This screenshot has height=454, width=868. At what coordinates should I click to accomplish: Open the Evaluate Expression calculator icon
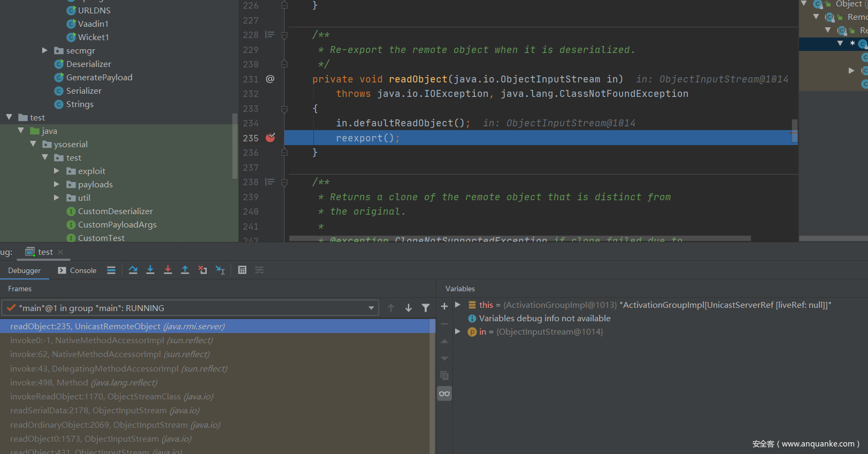pos(242,270)
